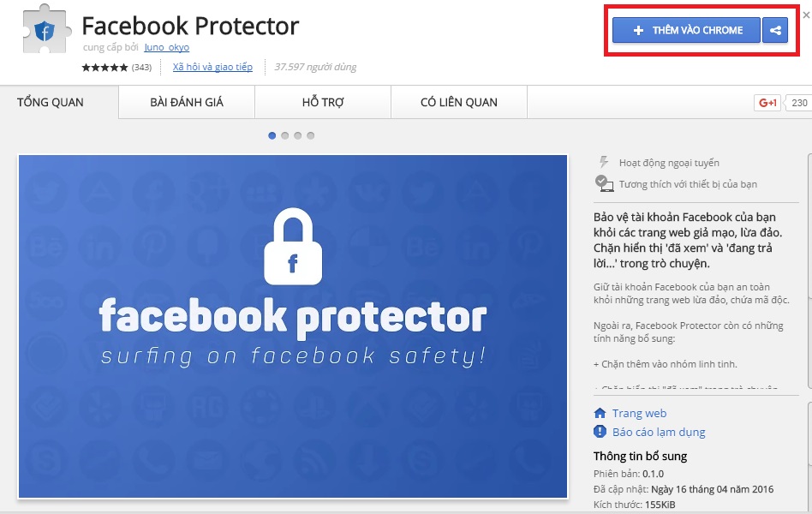Close the extension detail overlay
The image size is (812, 514).
pyautogui.click(x=805, y=13)
